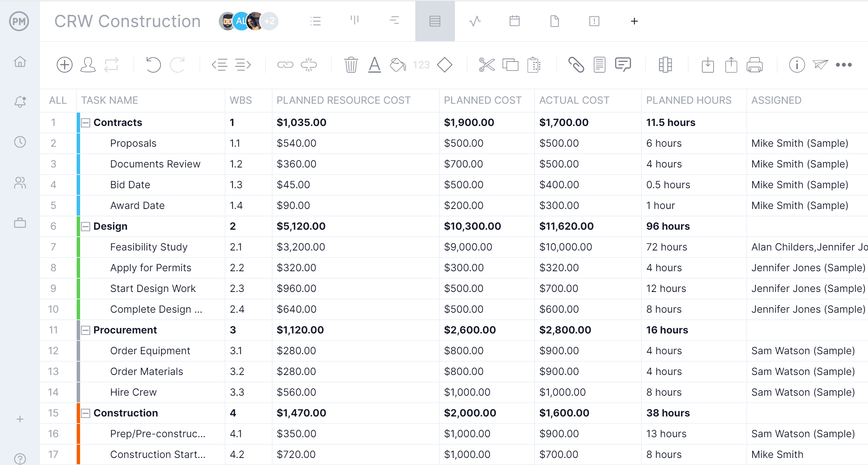This screenshot has width=868, height=465.
Task: Click the add new task button
Action: tap(65, 64)
